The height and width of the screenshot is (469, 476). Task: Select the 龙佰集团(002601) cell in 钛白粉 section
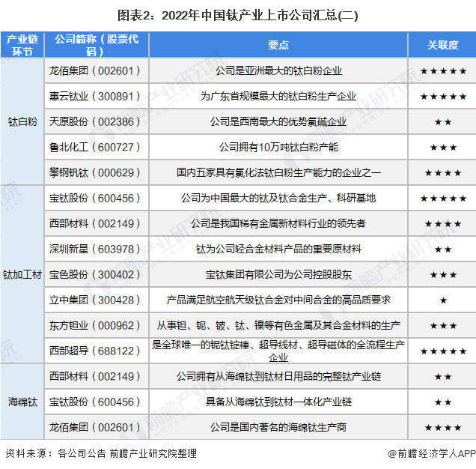click(97, 71)
